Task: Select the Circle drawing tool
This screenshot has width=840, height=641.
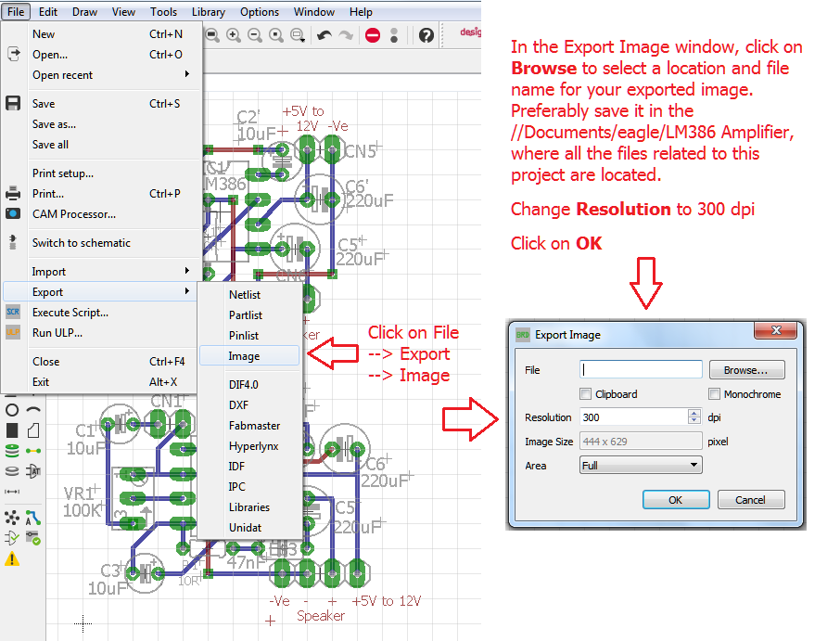Action: (x=11, y=410)
